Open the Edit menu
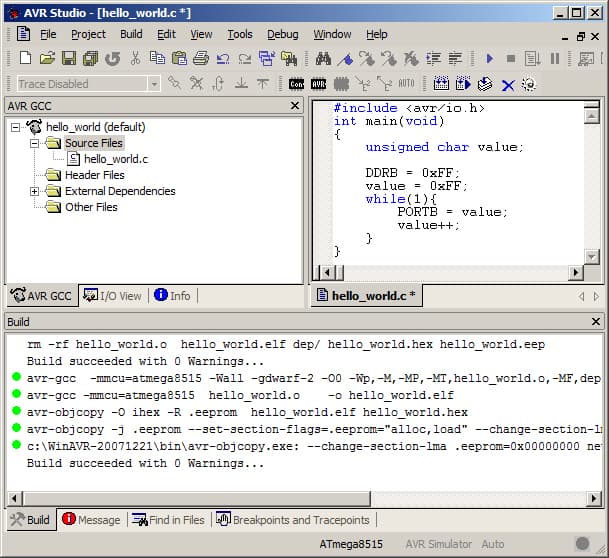Screen dimensions: 609x558 click(x=166, y=34)
